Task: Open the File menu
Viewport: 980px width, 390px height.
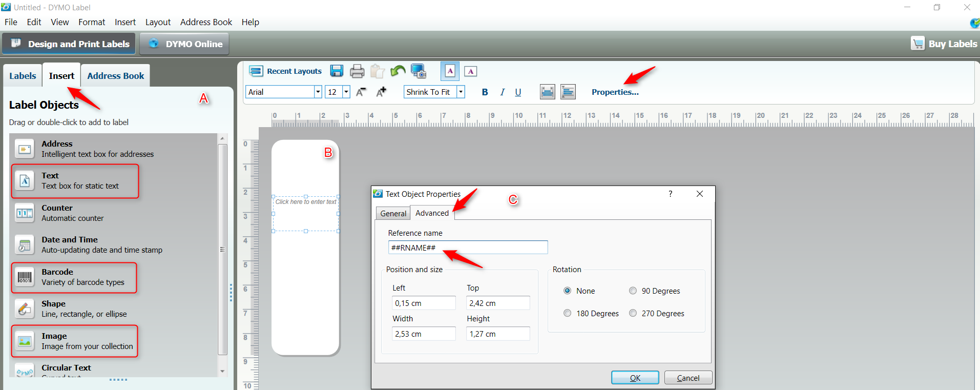Action: coord(11,22)
